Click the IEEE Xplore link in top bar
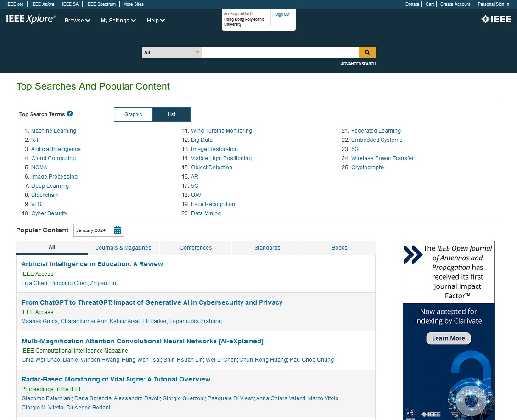The image size is (517, 420). [43, 4]
